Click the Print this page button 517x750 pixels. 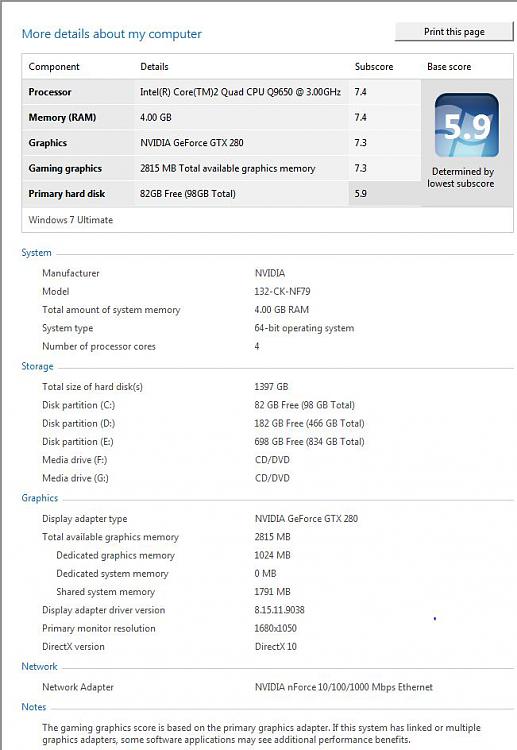pyautogui.click(x=454, y=32)
